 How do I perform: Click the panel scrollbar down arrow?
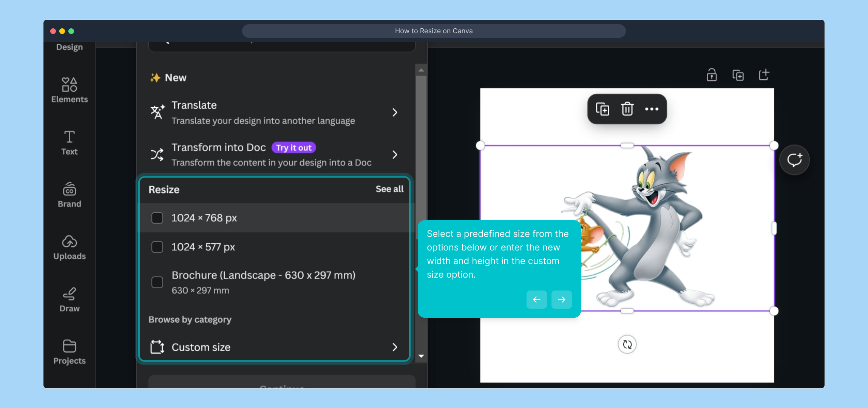[x=421, y=356]
